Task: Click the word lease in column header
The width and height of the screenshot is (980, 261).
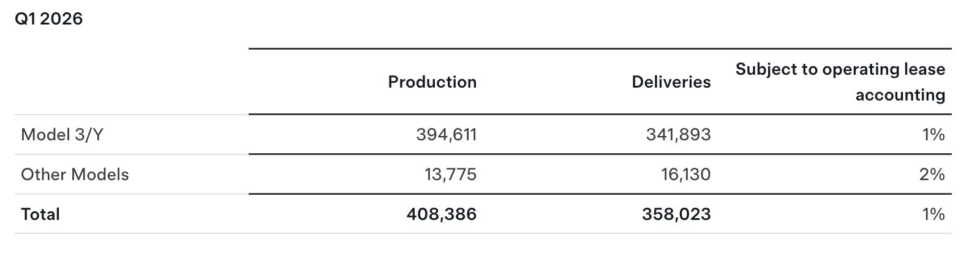Action: [925, 69]
